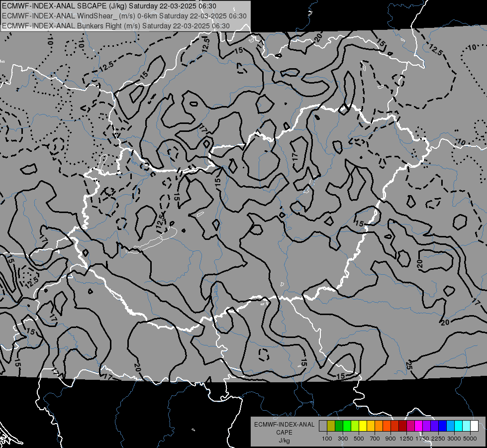
Task: Click the 1750 legend value label
Action: tap(422, 439)
